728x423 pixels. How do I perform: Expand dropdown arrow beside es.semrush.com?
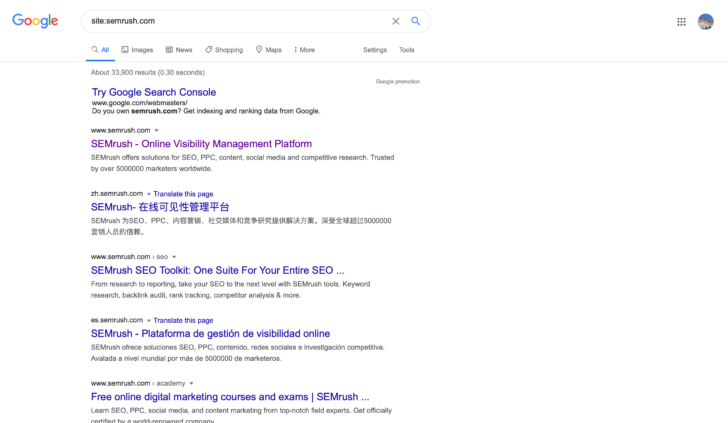point(149,321)
